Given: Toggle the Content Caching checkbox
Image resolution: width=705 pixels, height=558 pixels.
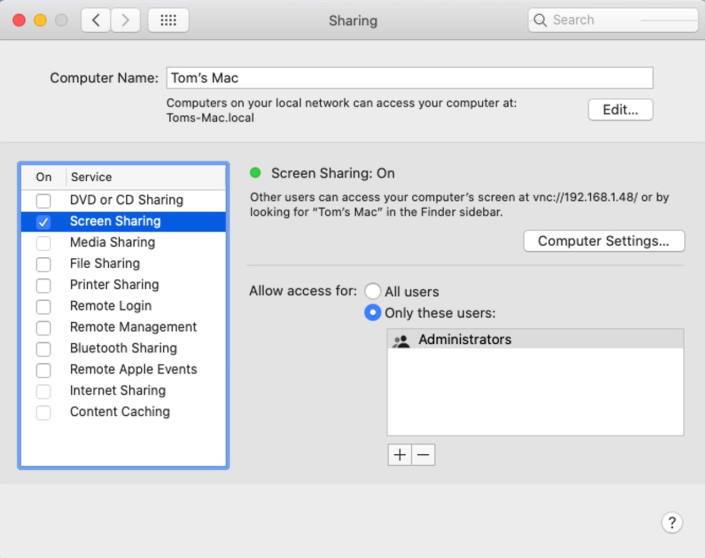Looking at the screenshot, I should 43,412.
